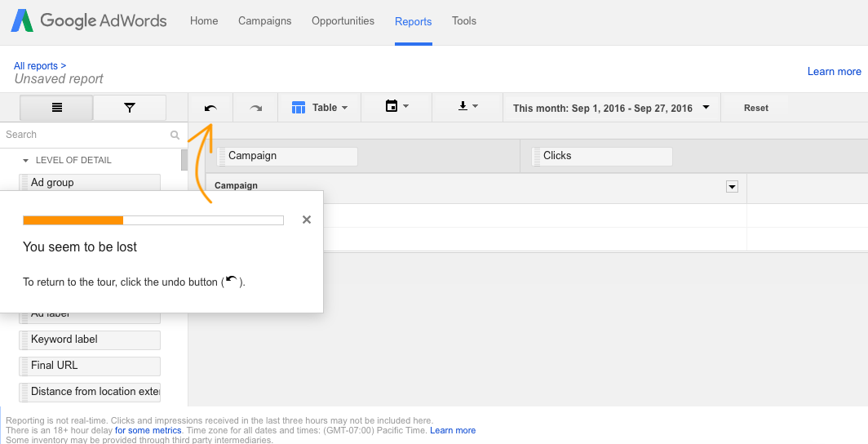Open the Campaign column header dropdown arrow

point(732,187)
